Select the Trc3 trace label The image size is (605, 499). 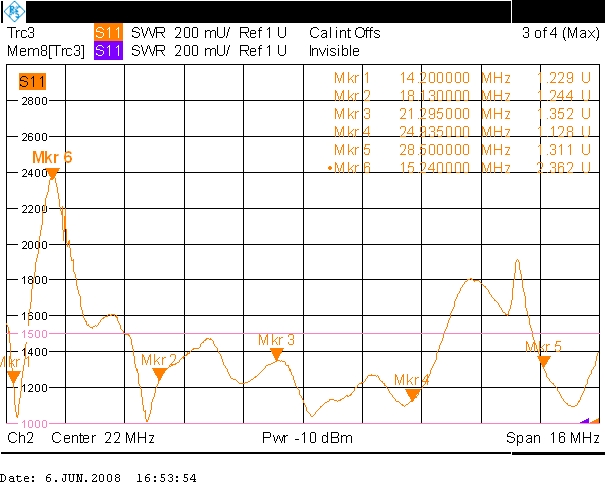[x=22, y=33]
